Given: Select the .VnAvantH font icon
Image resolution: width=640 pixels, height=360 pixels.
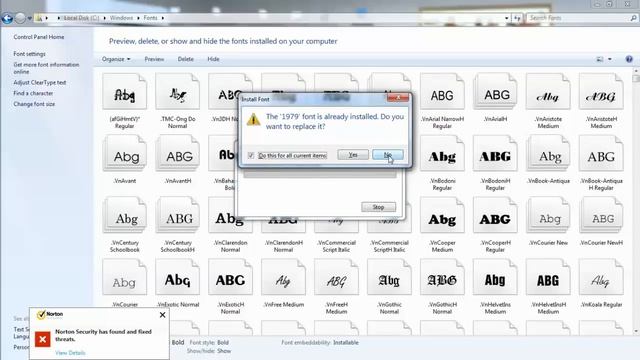Looking at the screenshot, I should tap(178, 153).
